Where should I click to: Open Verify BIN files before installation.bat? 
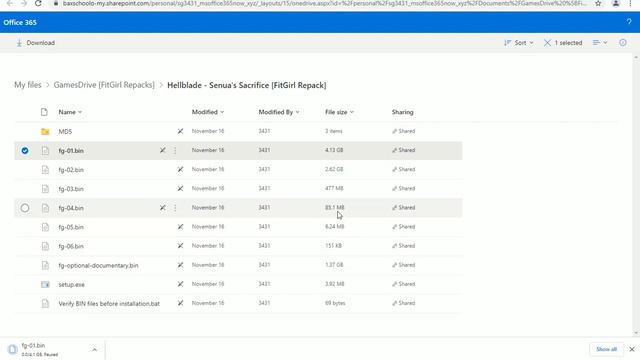109,304
